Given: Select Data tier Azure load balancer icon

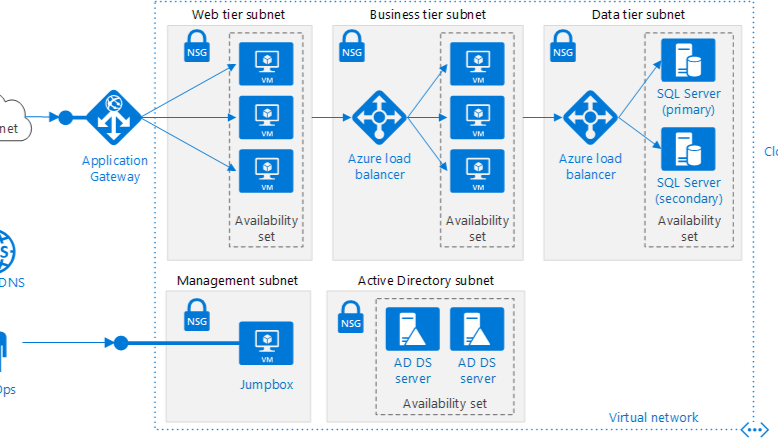Looking at the screenshot, I should click(x=590, y=118).
